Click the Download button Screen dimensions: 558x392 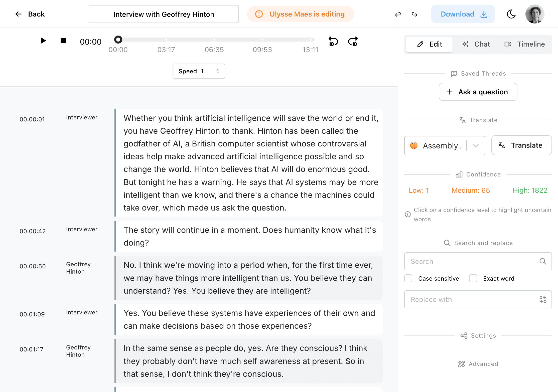[463, 14]
